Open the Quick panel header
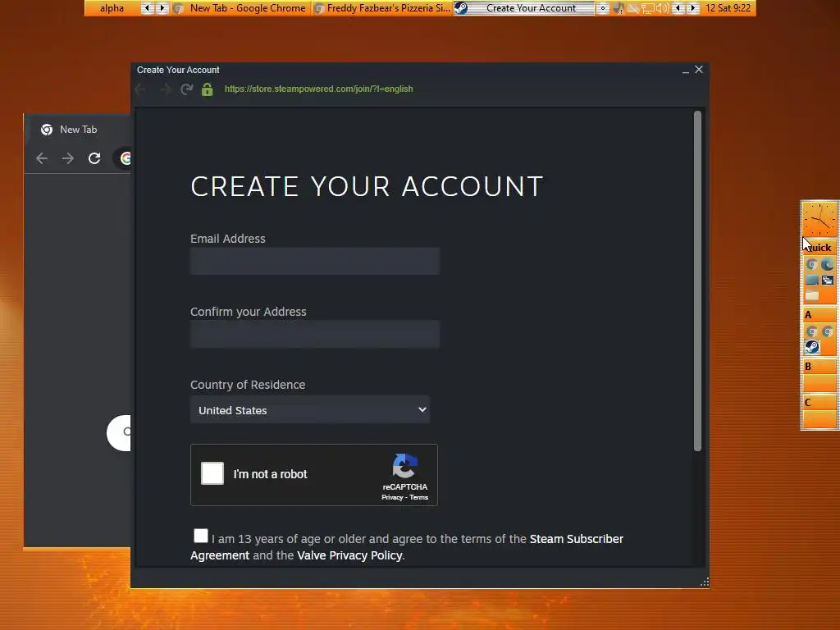The height and width of the screenshot is (630, 840). click(x=819, y=248)
